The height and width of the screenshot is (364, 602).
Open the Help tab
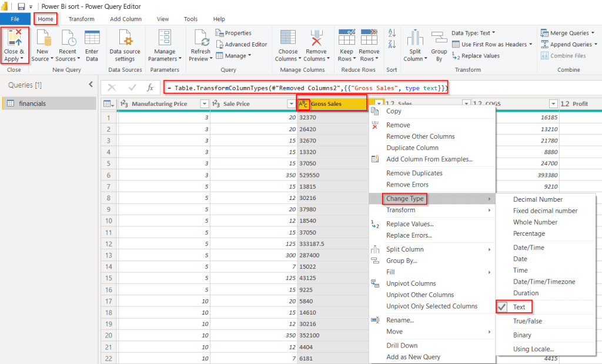coord(219,19)
